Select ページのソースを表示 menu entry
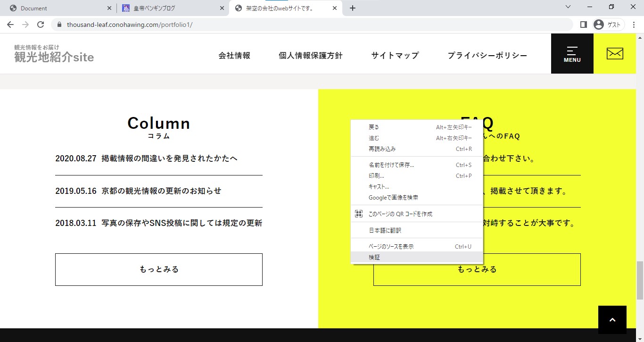Viewport: 644px width, 342px height. click(417, 246)
